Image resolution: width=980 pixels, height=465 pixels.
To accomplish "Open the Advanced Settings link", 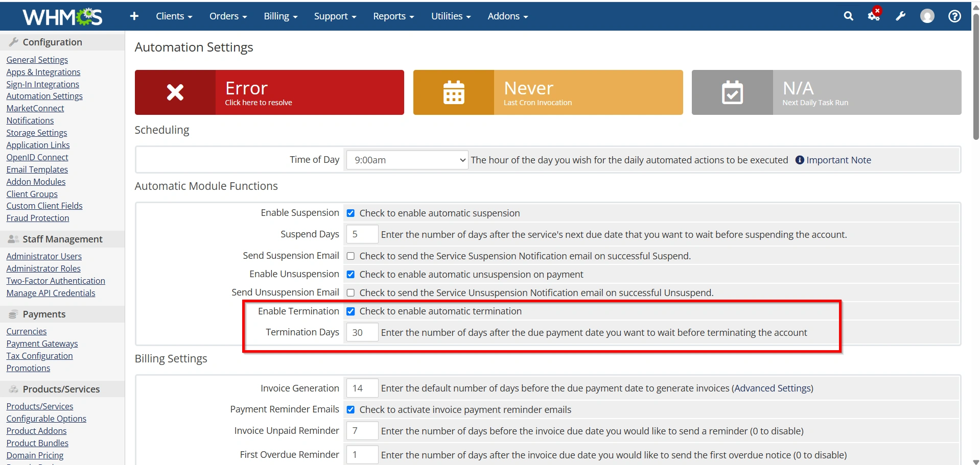I will coord(773,388).
